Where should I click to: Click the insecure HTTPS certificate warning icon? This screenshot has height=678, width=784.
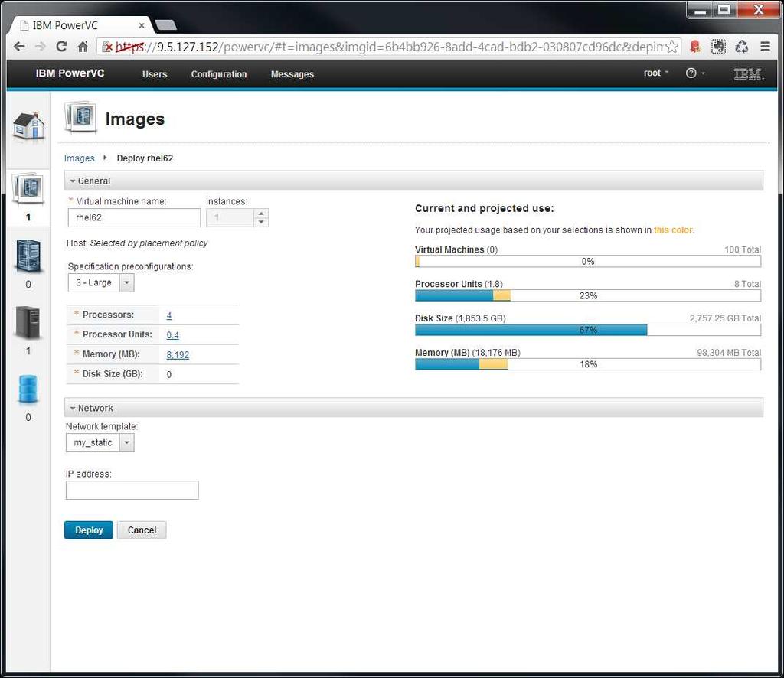pyautogui.click(x=107, y=47)
